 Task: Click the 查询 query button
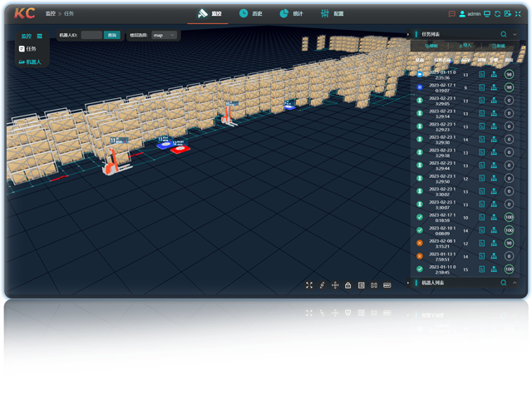pos(111,36)
